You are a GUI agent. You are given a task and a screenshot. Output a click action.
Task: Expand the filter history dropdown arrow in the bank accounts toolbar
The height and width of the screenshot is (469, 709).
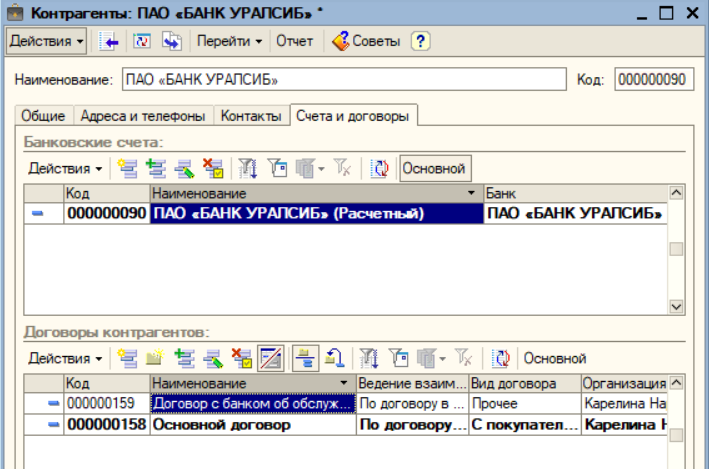point(321,169)
